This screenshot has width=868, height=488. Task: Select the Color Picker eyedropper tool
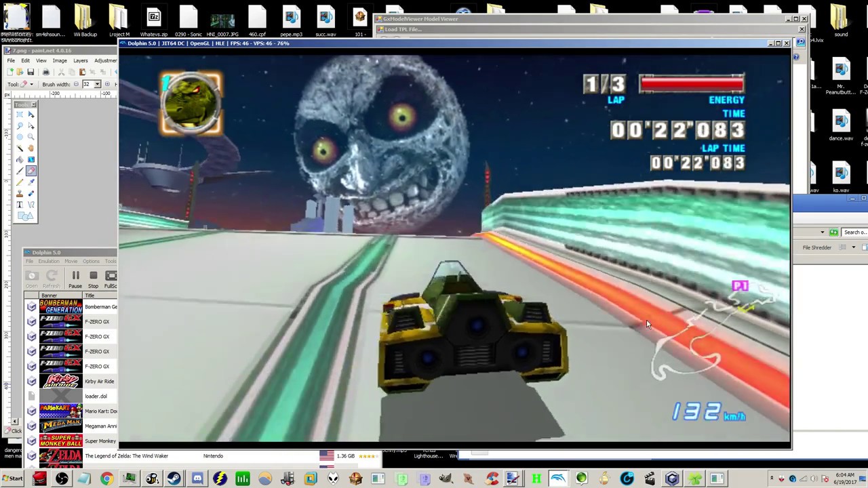click(31, 182)
